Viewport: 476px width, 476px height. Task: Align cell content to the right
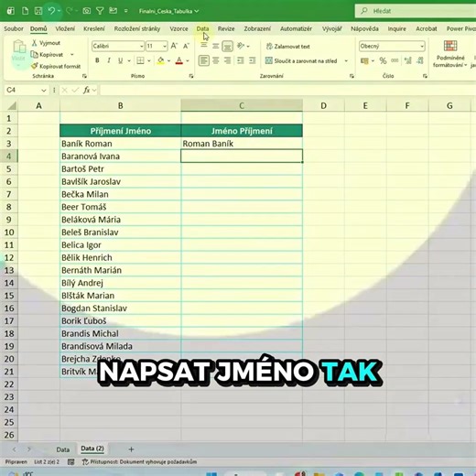click(x=228, y=60)
